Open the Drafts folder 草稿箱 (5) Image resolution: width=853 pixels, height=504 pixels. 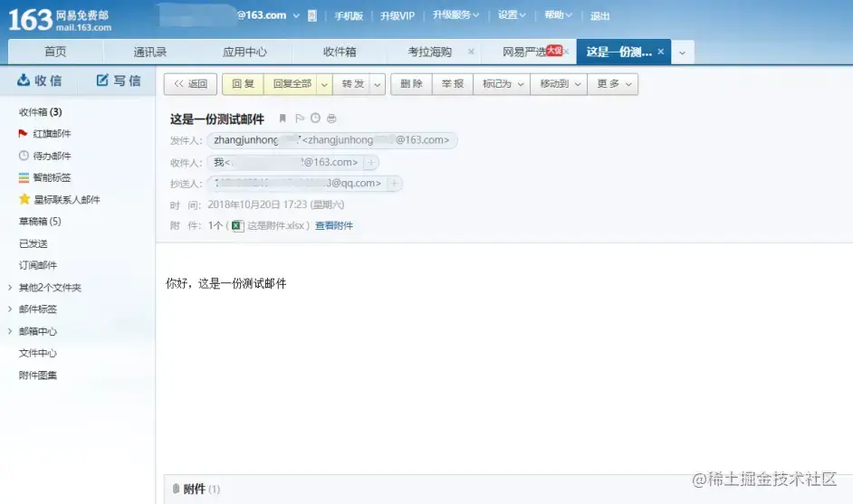pos(40,222)
